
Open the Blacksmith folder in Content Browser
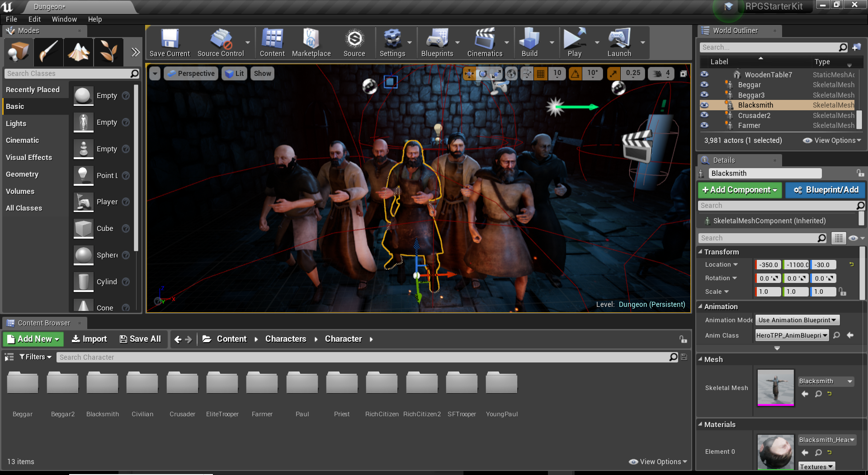coord(103,384)
